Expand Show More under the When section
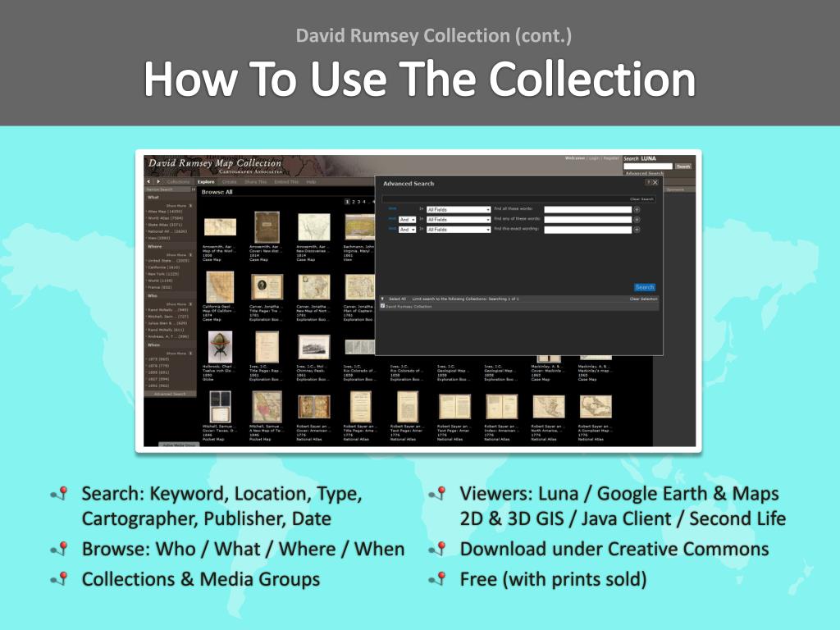The width and height of the screenshot is (840, 630). click(179, 354)
